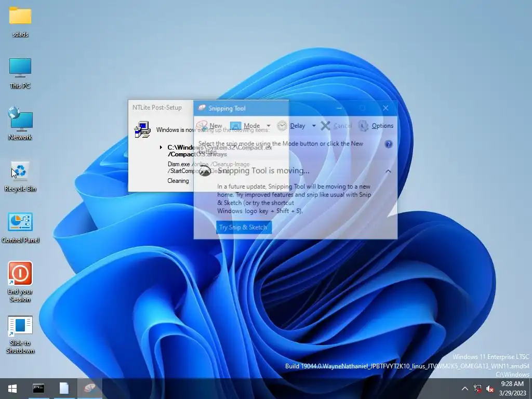532x399 pixels.
Task: Click Snipping Tool taskbar button
Action: coord(90,389)
